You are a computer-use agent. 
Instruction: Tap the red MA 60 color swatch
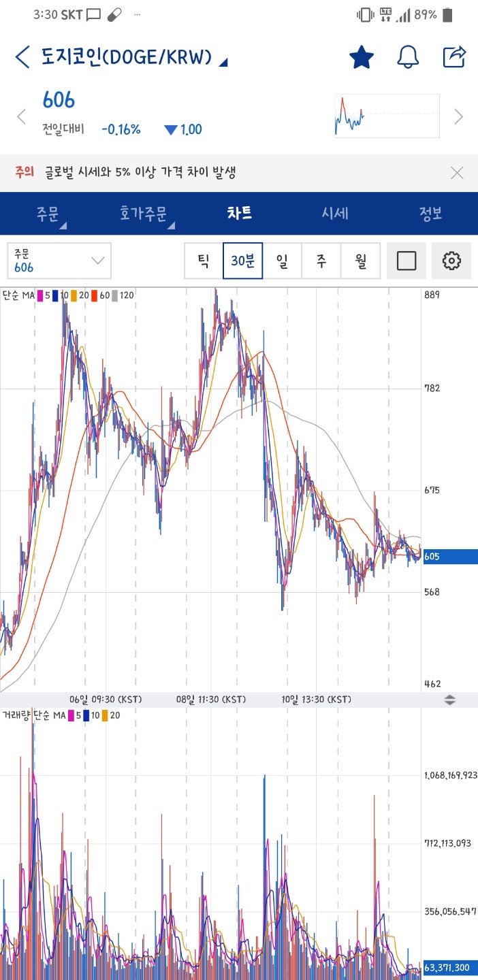pos(95,295)
